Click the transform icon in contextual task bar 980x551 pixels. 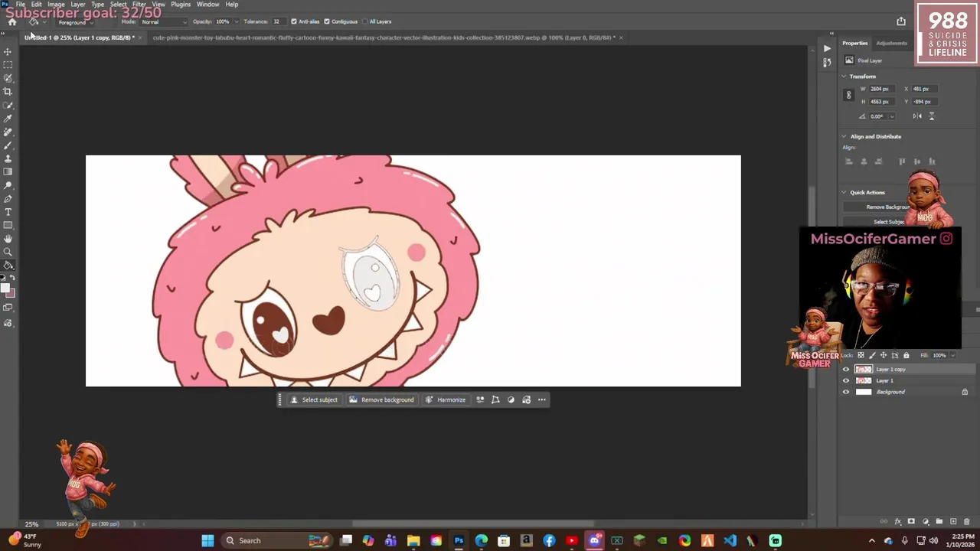pos(495,399)
